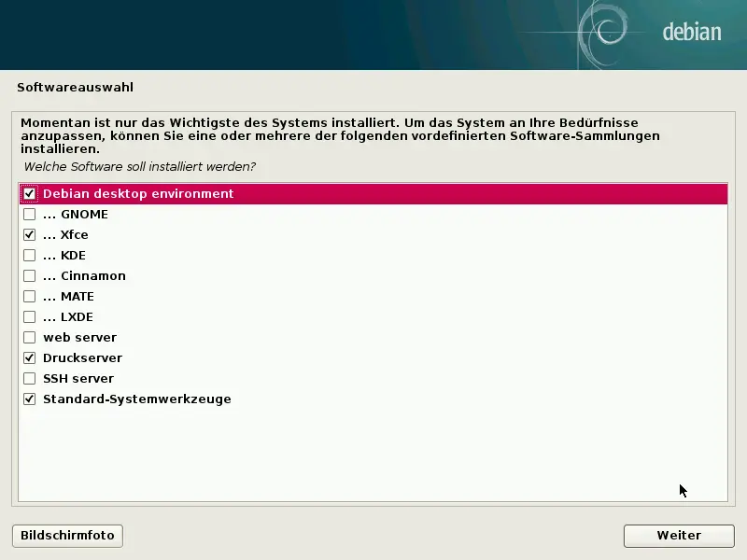The width and height of the screenshot is (747, 560).
Task: Uncheck the Debian desktop environment option
Action: 29,193
